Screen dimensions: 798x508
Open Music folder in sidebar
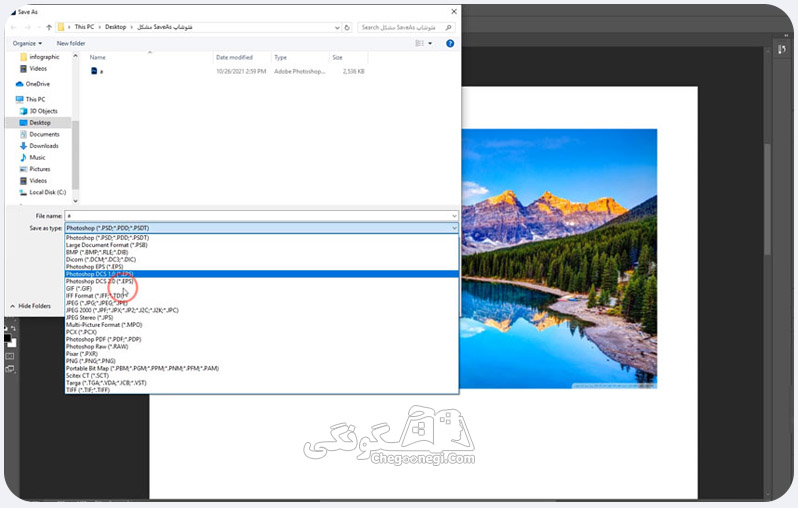tap(33, 158)
